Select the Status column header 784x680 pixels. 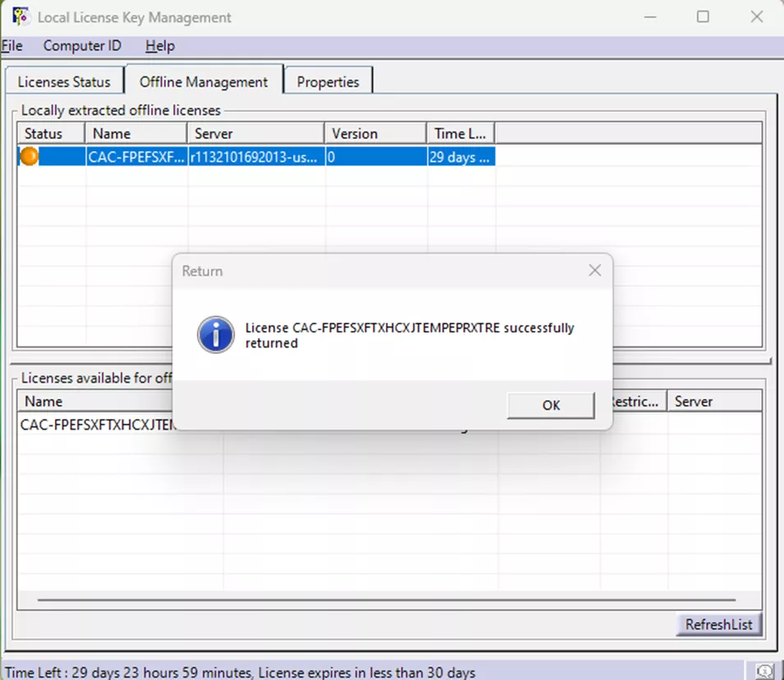[49, 132]
